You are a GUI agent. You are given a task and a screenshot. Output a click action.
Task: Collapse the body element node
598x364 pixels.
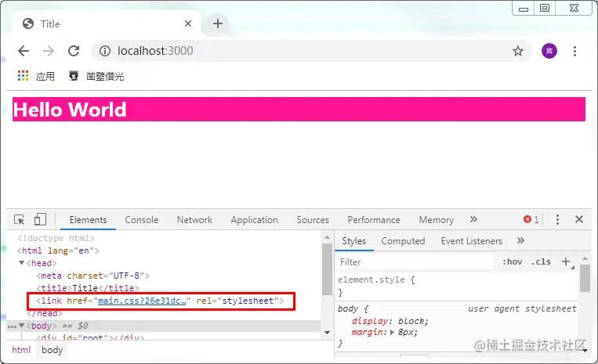tap(22, 326)
